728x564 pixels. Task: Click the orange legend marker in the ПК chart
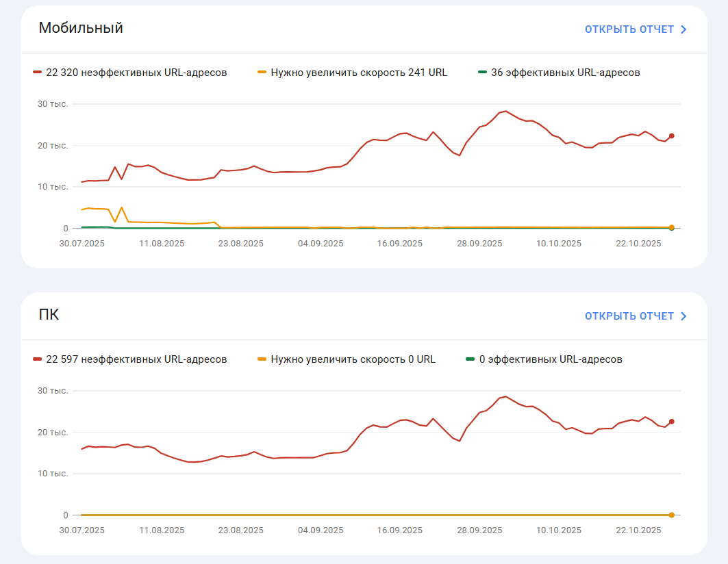[262, 359]
